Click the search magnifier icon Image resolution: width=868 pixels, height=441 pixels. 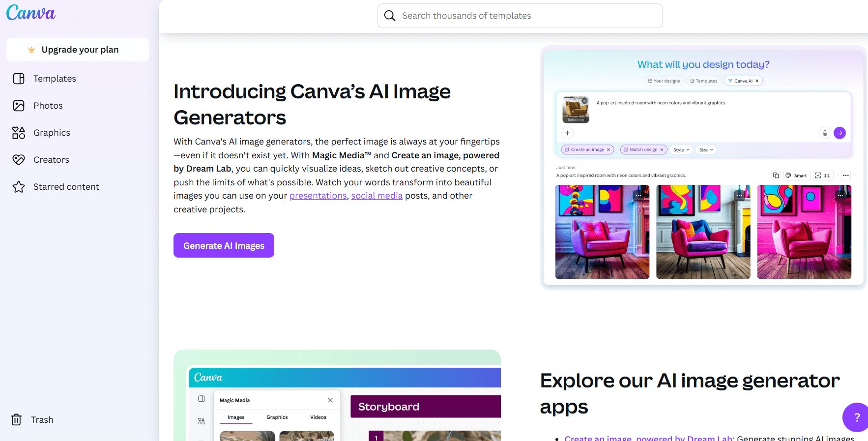tap(390, 16)
